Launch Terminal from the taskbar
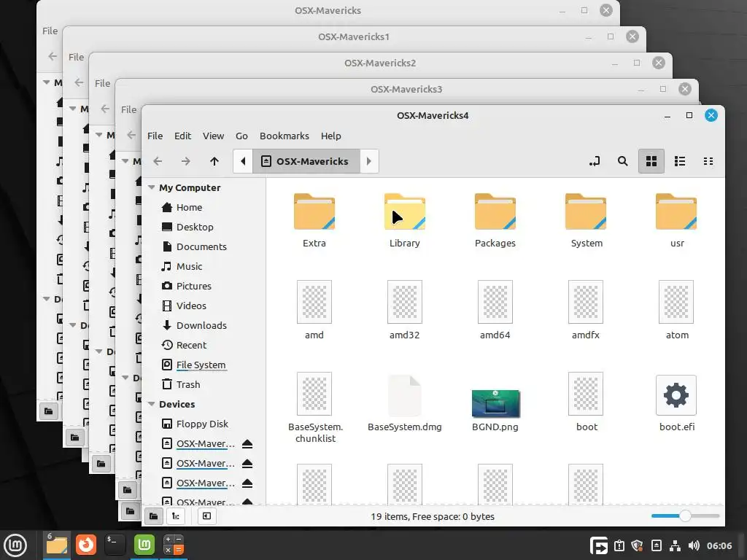Screen dimensions: 747x560 click(x=115, y=545)
